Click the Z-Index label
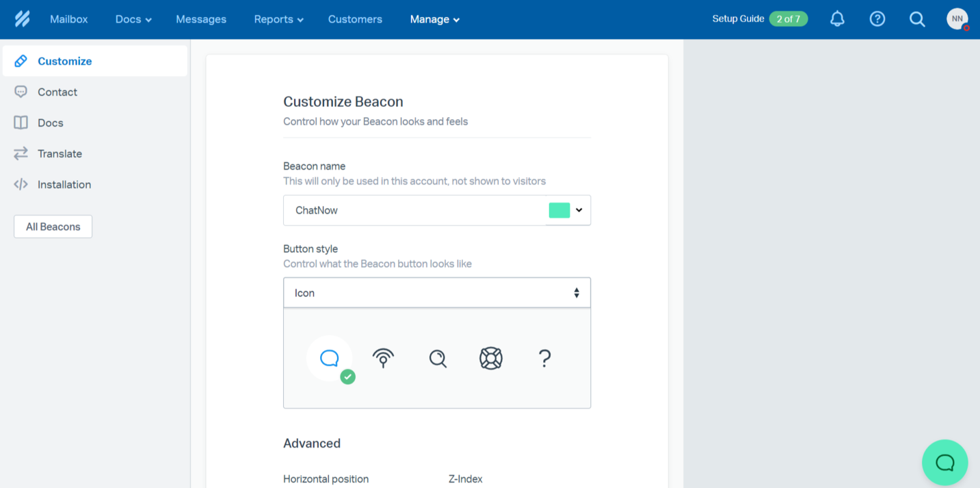The image size is (980, 488). (x=465, y=479)
